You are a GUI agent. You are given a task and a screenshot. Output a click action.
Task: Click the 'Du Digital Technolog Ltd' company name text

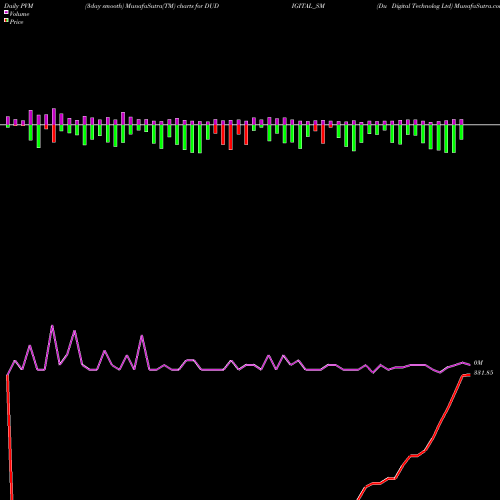tap(415, 6)
